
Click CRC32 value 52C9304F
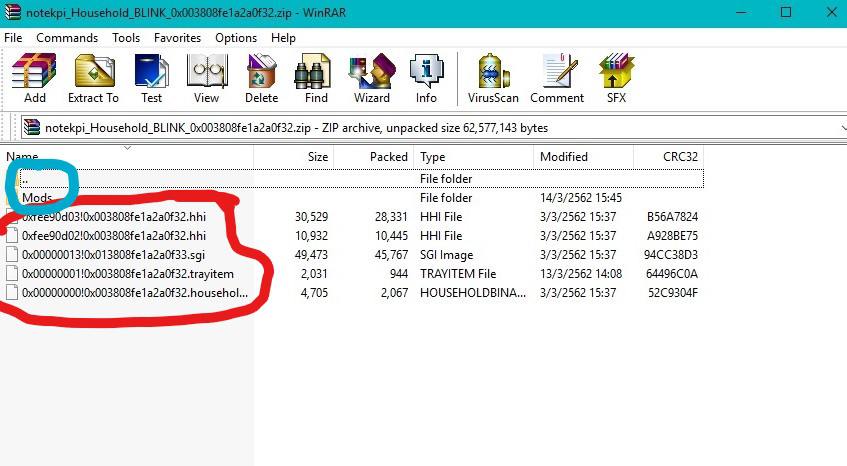tap(673, 292)
